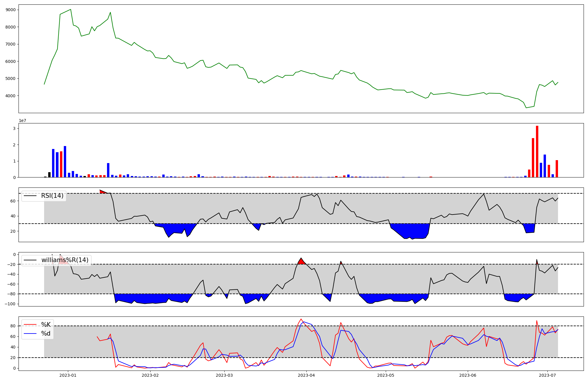Click the 2023-07 x-axis date label
This screenshot has height=382, width=588.
547,375
